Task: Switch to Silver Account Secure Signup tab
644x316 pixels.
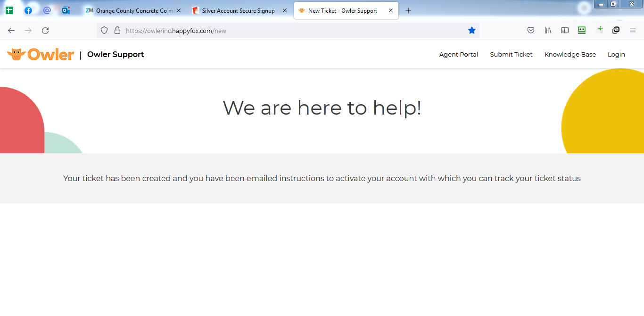Action: [240, 10]
